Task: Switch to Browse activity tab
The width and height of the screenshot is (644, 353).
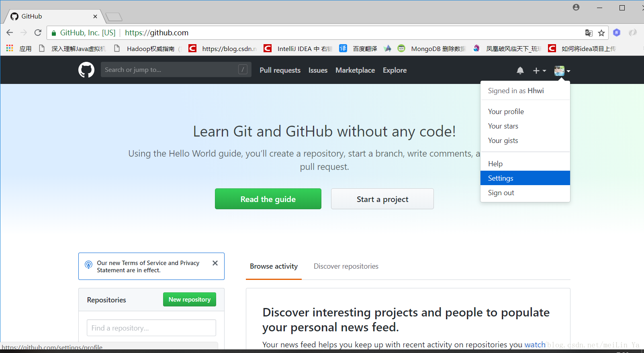Action: [x=274, y=266]
